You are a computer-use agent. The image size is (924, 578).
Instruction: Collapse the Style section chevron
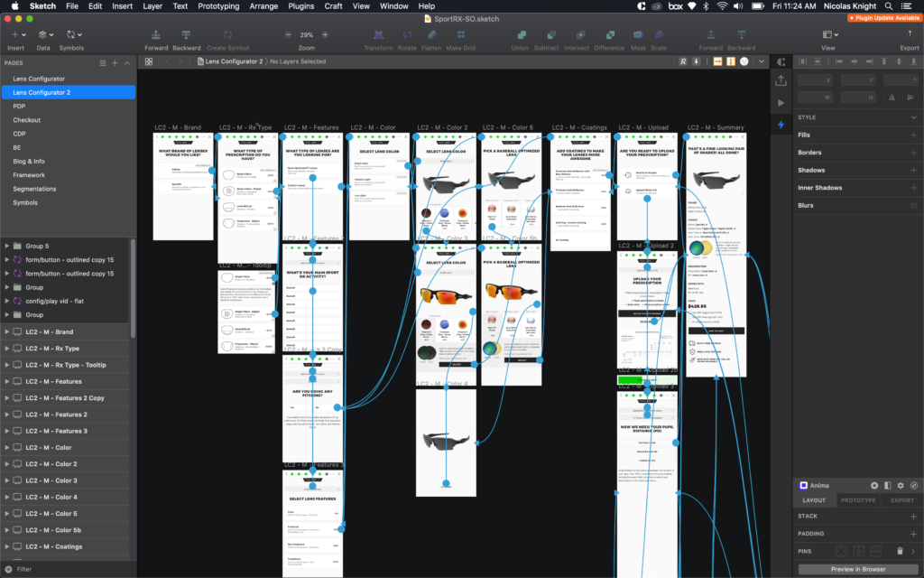(x=913, y=117)
